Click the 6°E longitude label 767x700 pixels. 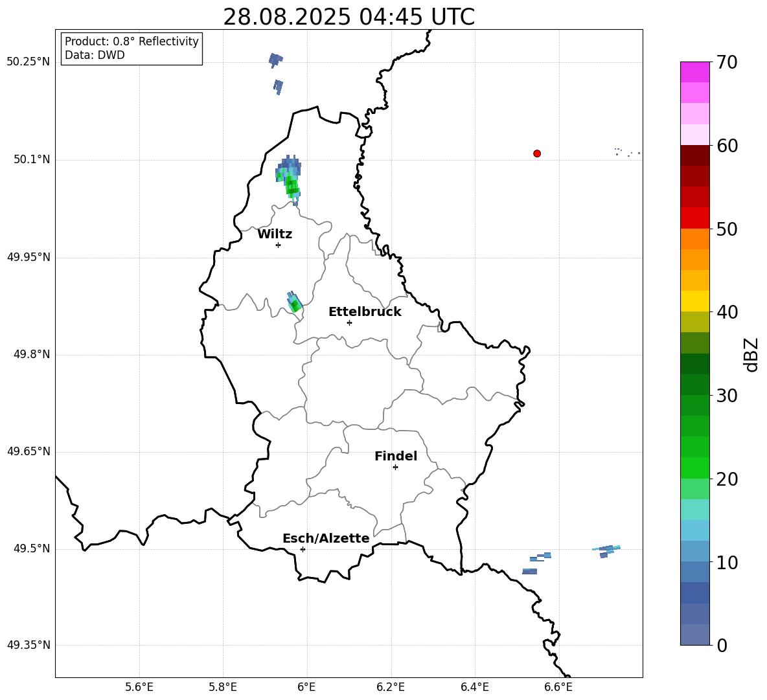[x=306, y=687]
